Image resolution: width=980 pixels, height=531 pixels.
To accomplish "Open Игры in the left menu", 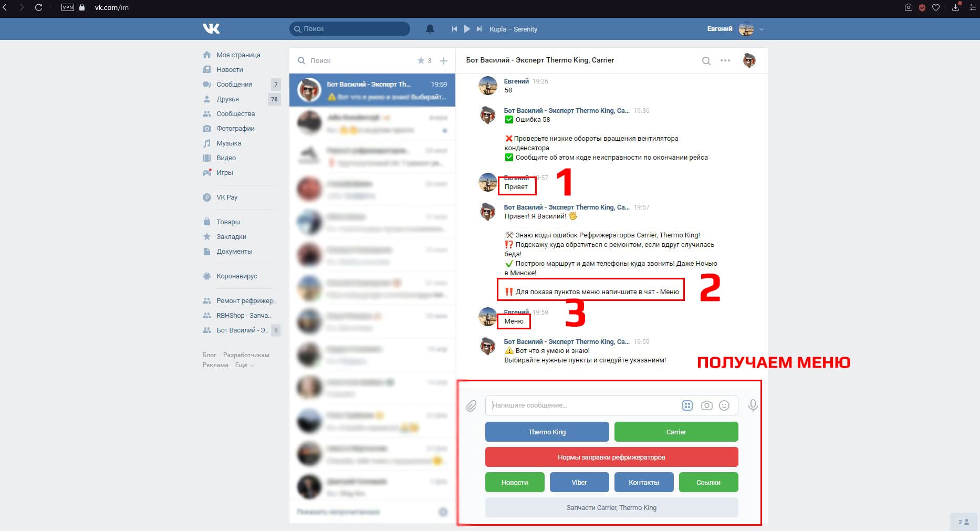I will 224,172.
